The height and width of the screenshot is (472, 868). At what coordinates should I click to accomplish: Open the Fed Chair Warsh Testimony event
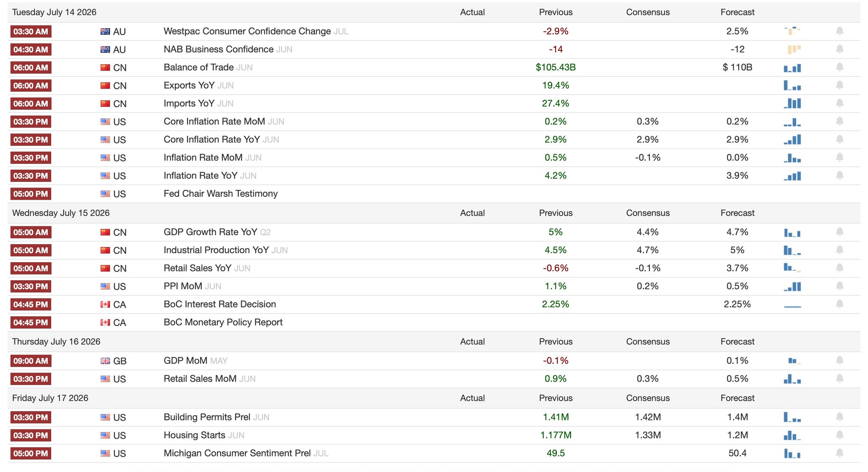tap(220, 194)
